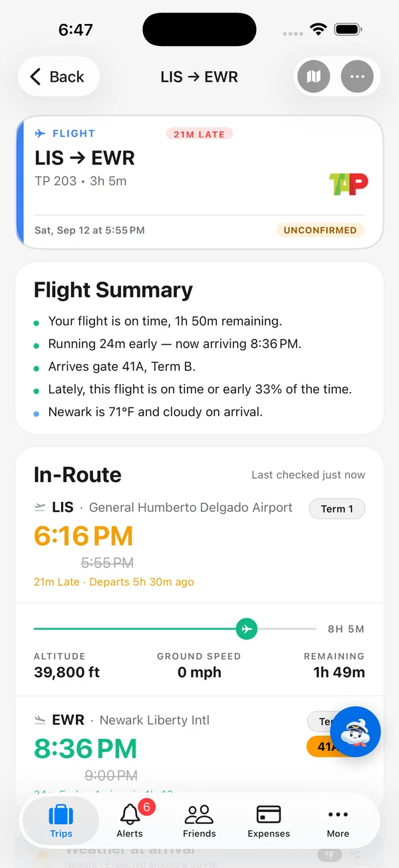This screenshot has height=868, width=399.
Task: Open the LIS → EWR flight card
Action: click(199, 182)
